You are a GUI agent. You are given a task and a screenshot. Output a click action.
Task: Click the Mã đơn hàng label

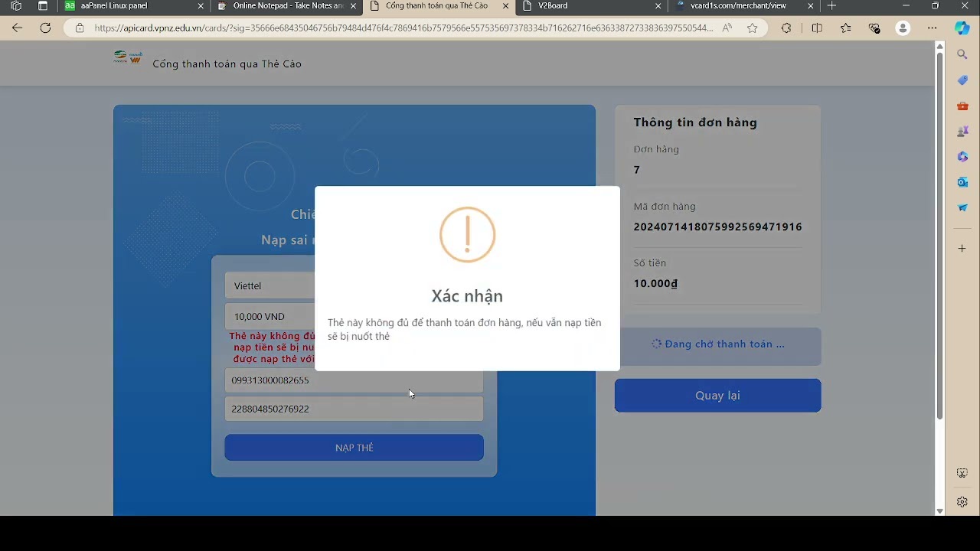point(665,207)
